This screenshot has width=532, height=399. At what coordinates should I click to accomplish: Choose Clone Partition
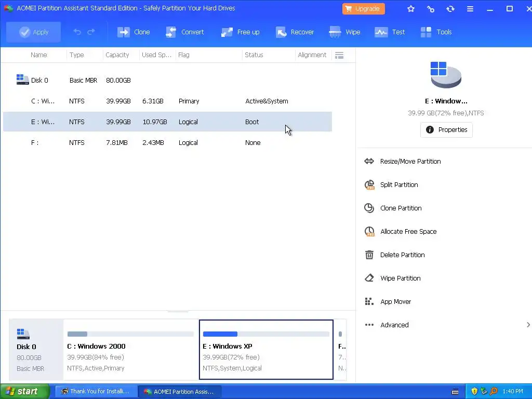401,208
